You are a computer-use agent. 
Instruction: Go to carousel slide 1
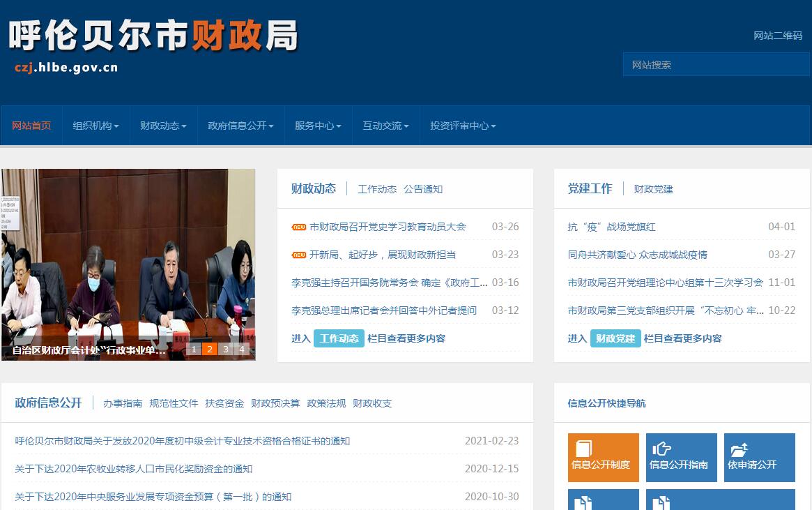(x=194, y=350)
